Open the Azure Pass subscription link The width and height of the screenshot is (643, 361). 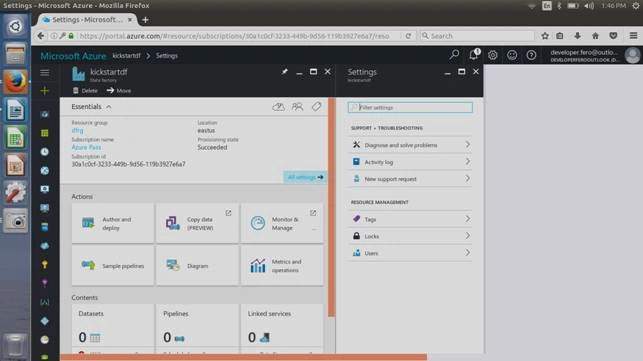[x=86, y=147]
